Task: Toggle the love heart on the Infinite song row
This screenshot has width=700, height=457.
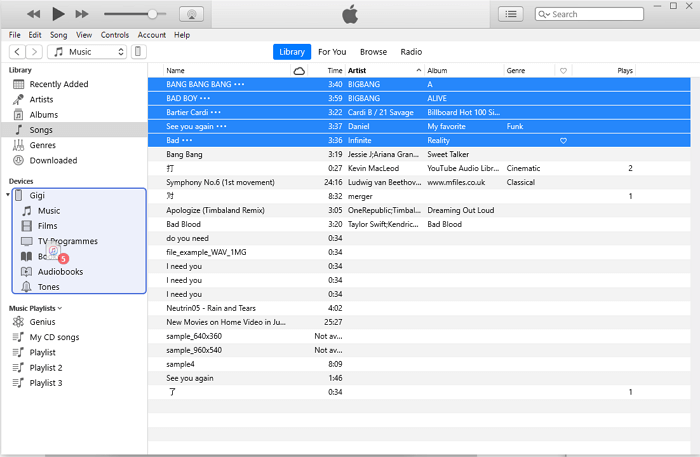Action: pos(563,141)
